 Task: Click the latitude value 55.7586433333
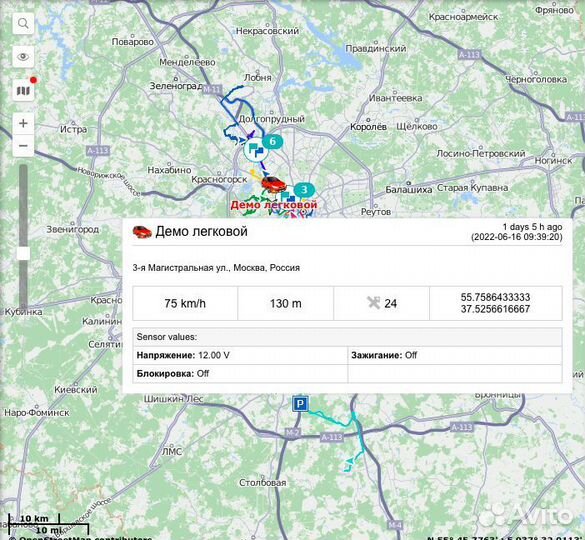pyautogui.click(x=495, y=297)
